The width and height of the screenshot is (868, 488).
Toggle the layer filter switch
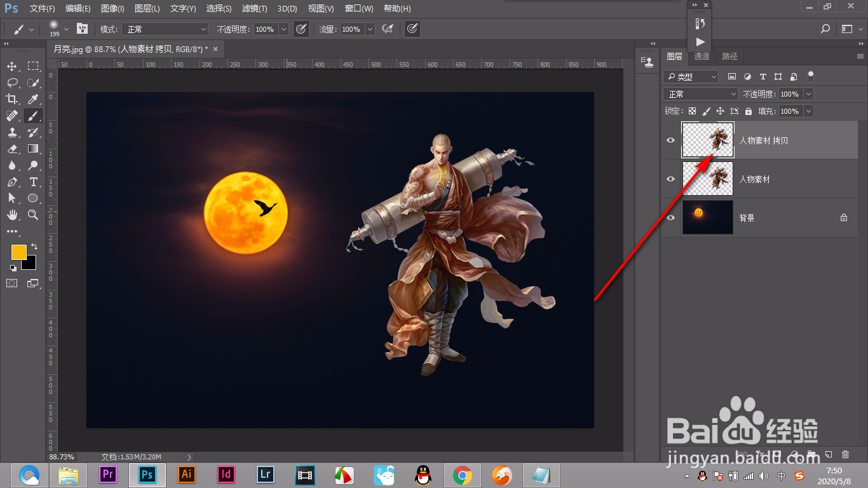(x=810, y=76)
